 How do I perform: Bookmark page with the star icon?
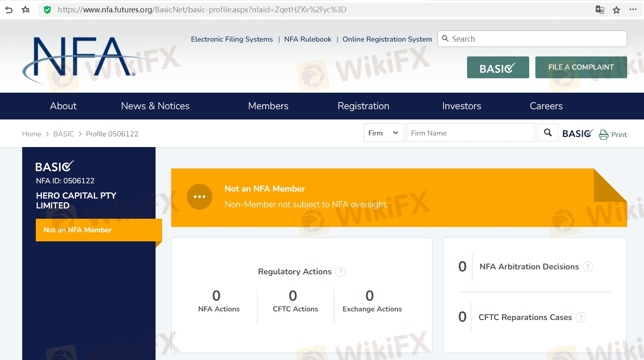(x=616, y=10)
